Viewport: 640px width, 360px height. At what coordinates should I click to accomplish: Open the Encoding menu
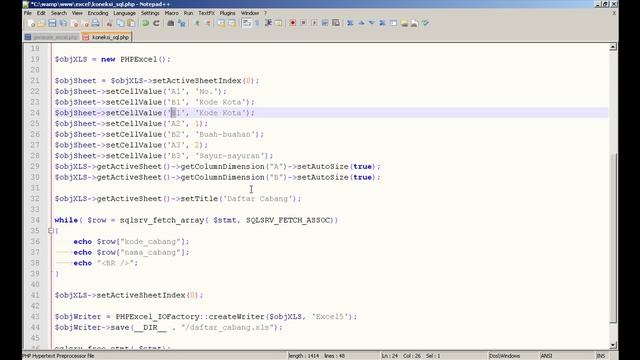click(x=98, y=13)
